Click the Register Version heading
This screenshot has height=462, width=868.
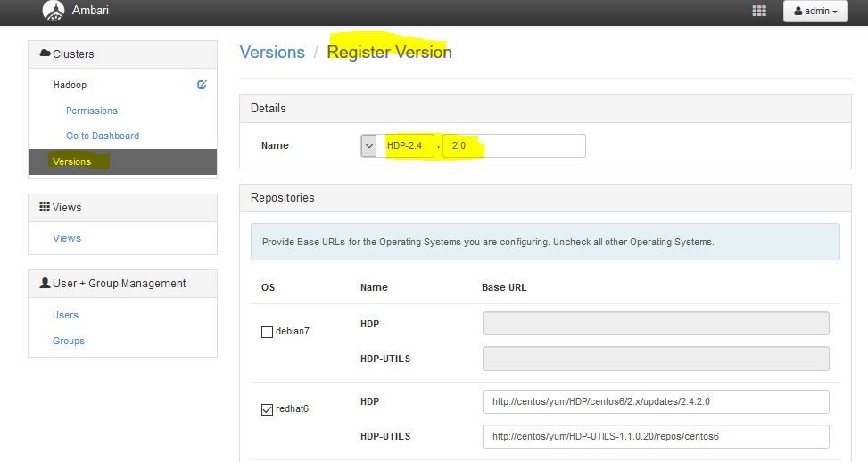389,52
